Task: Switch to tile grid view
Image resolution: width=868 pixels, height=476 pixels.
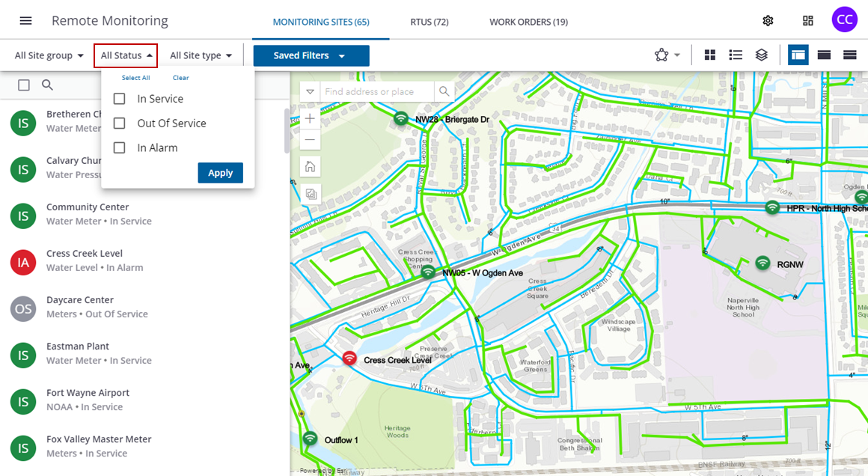Action: pyautogui.click(x=710, y=55)
